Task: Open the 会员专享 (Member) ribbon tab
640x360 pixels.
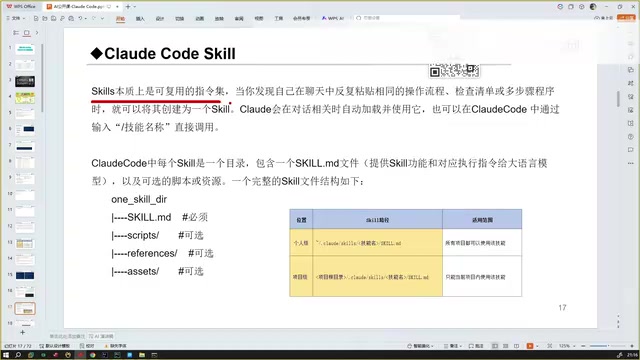Action: (x=302, y=18)
